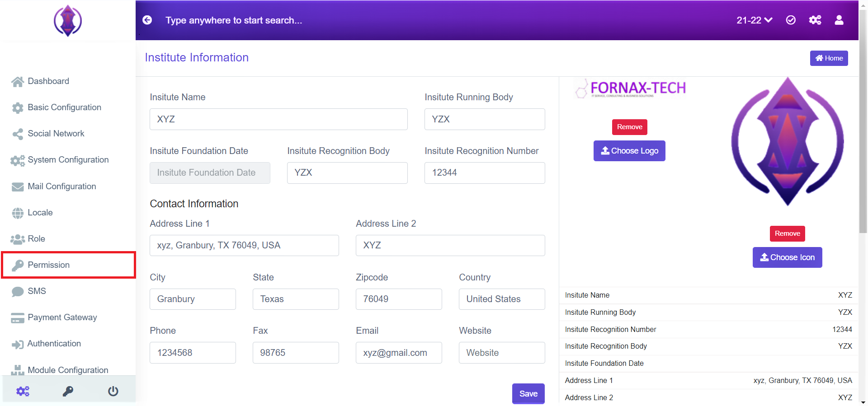The image size is (868, 406).
Task: Click the check-circle icon in top bar
Action: point(791,20)
